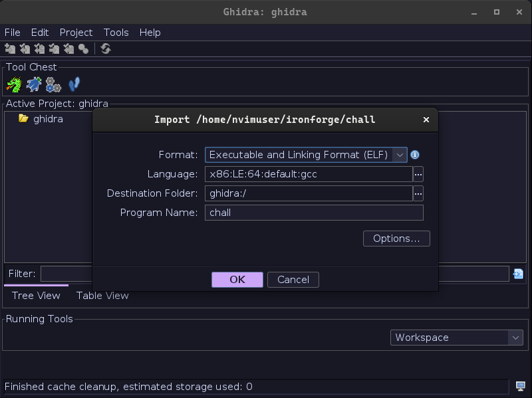Select the ghidra project folder
This screenshot has width=532, height=398.
41,119
